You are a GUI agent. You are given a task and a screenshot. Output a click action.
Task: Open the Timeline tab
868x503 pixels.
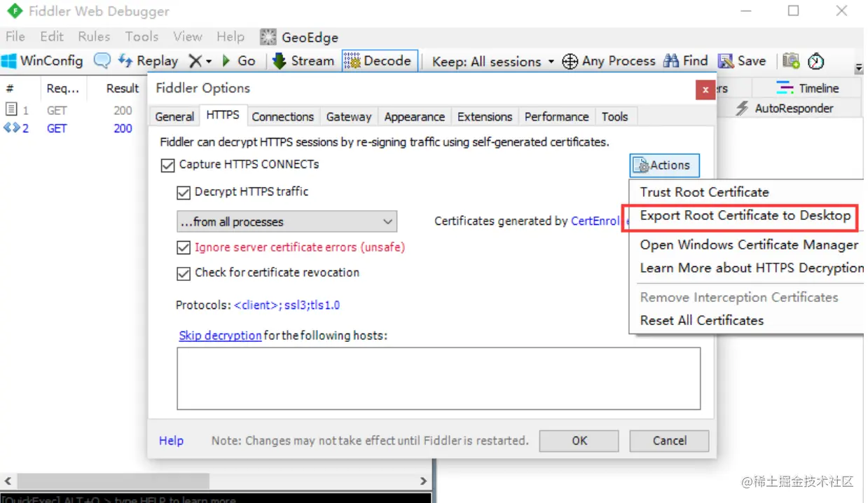807,88
